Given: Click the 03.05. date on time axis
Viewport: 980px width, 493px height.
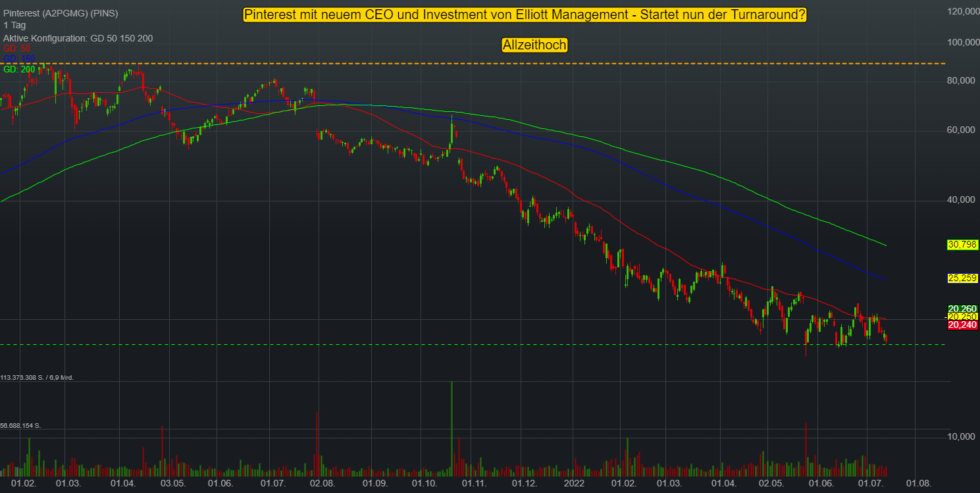Looking at the screenshot, I should (174, 484).
